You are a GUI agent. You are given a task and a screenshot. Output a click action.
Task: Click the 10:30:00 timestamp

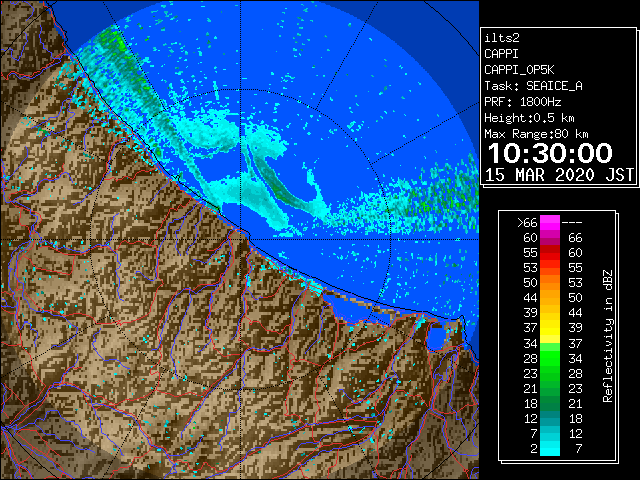coord(550,153)
